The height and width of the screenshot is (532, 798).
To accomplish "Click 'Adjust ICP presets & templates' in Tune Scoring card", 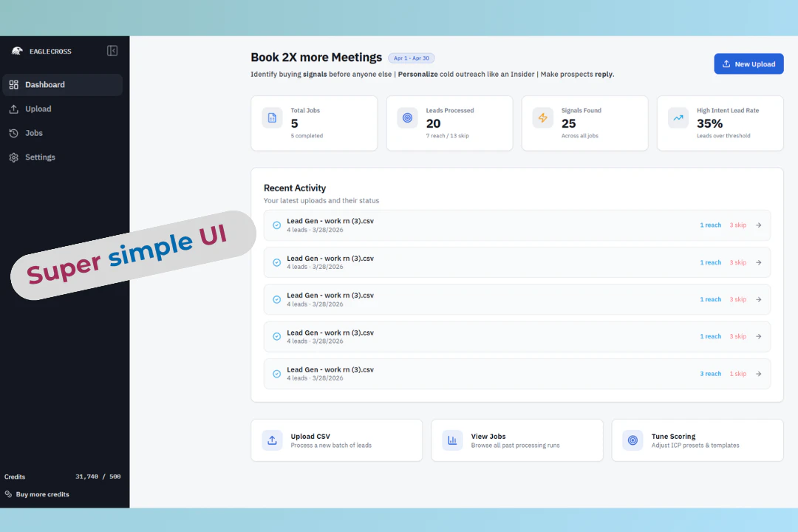I will tap(695, 446).
